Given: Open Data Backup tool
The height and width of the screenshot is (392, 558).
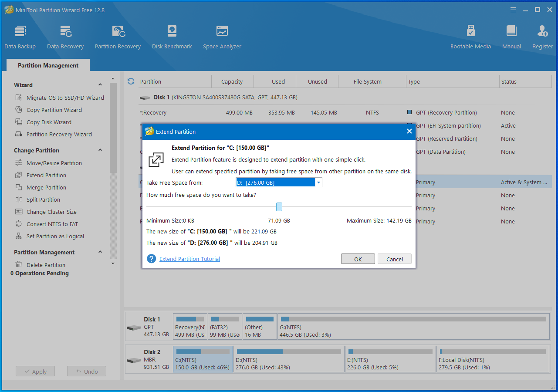Looking at the screenshot, I should (20, 37).
